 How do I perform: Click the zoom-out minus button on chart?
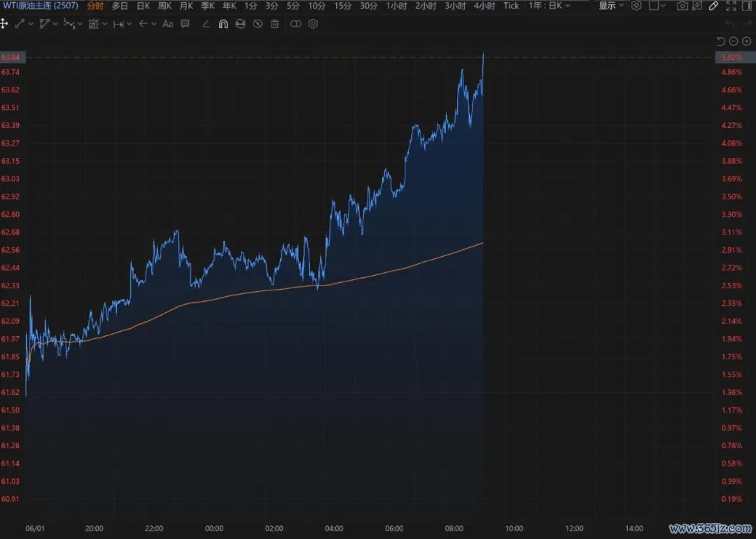pos(734,41)
